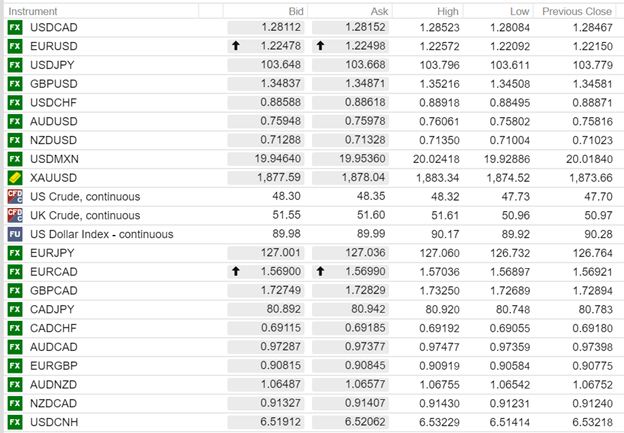This screenshot has height=433, width=624.
Task: Click the FU icon for US Dollar Index
Action: coord(14,234)
